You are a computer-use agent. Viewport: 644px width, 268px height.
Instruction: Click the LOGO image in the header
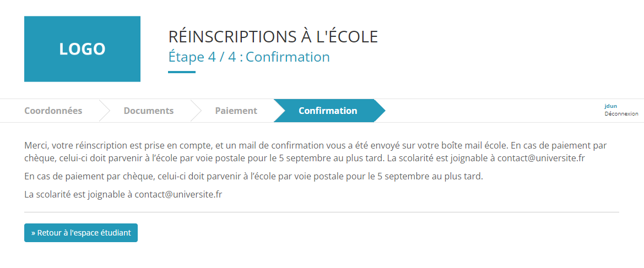click(82, 49)
